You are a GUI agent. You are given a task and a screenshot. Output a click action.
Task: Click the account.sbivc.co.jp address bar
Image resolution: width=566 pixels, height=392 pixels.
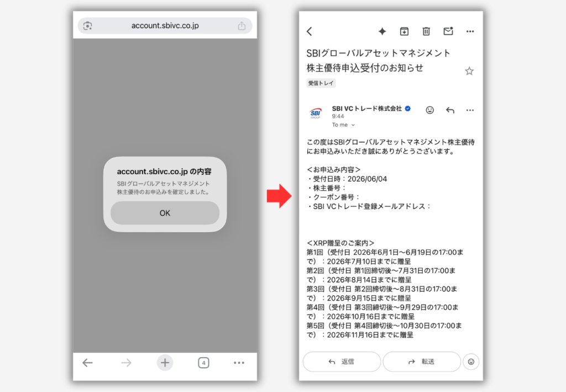click(x=165, y=25)
